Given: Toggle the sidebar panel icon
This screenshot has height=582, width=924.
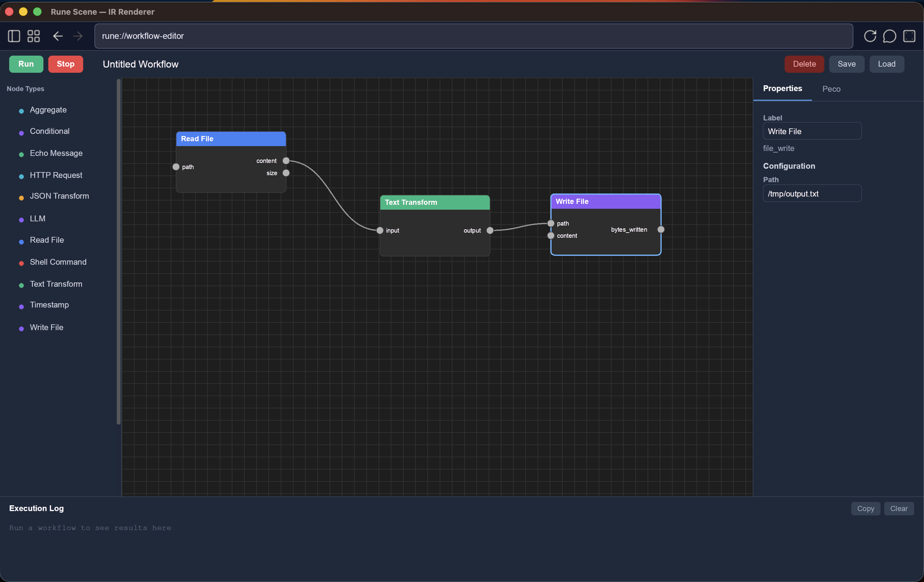Looking at the screenshot, I should pos(13,36).
